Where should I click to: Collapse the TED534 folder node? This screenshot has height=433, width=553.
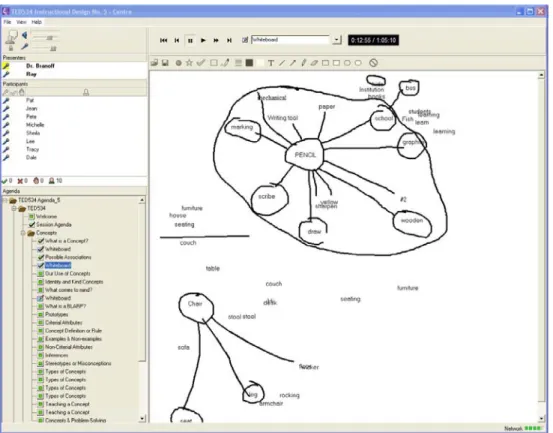pyautogui.click(x=14, y=208)
